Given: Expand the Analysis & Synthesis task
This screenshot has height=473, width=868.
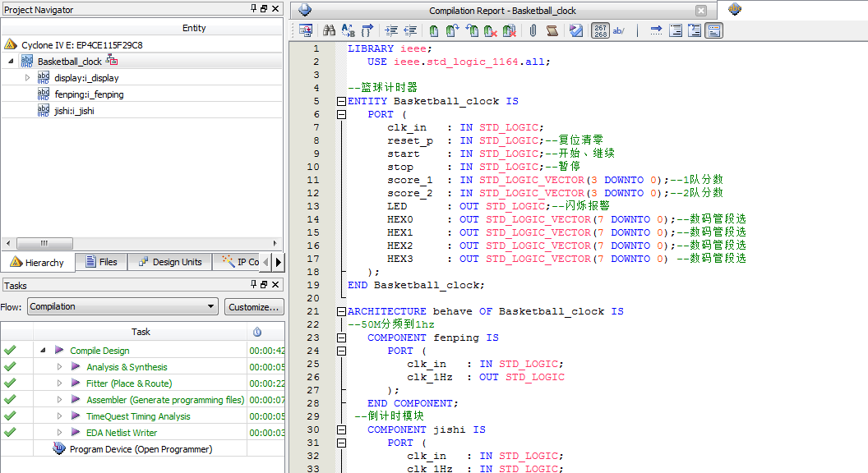Looking at the screenshot, I should pyautogui.click(x=60, y=367).
